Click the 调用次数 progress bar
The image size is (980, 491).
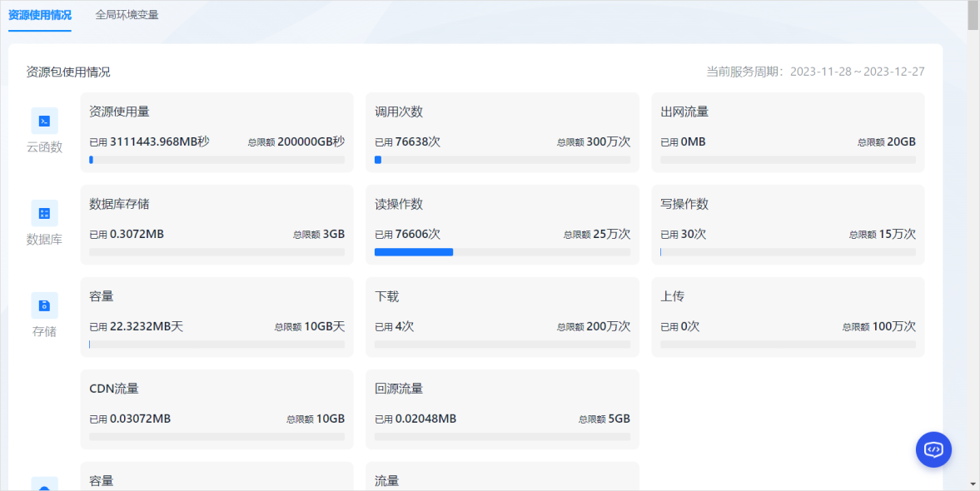coord(503,160)
